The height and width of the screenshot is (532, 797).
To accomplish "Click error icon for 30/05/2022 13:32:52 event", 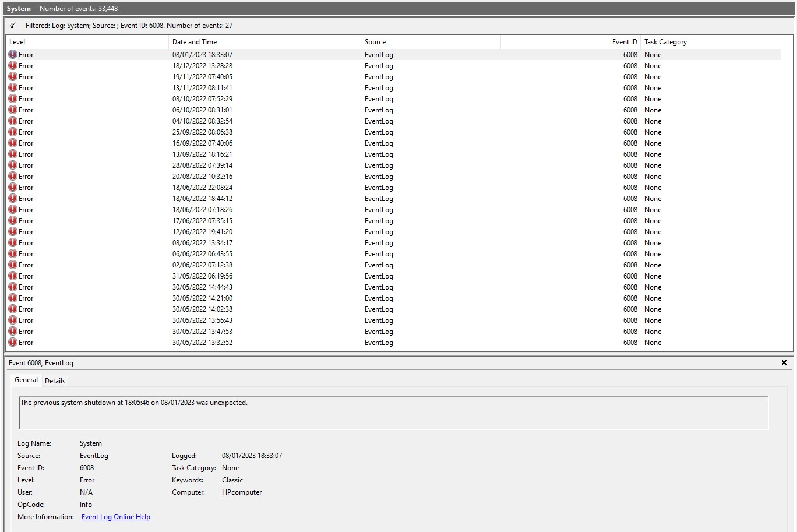I will [13, 342].
